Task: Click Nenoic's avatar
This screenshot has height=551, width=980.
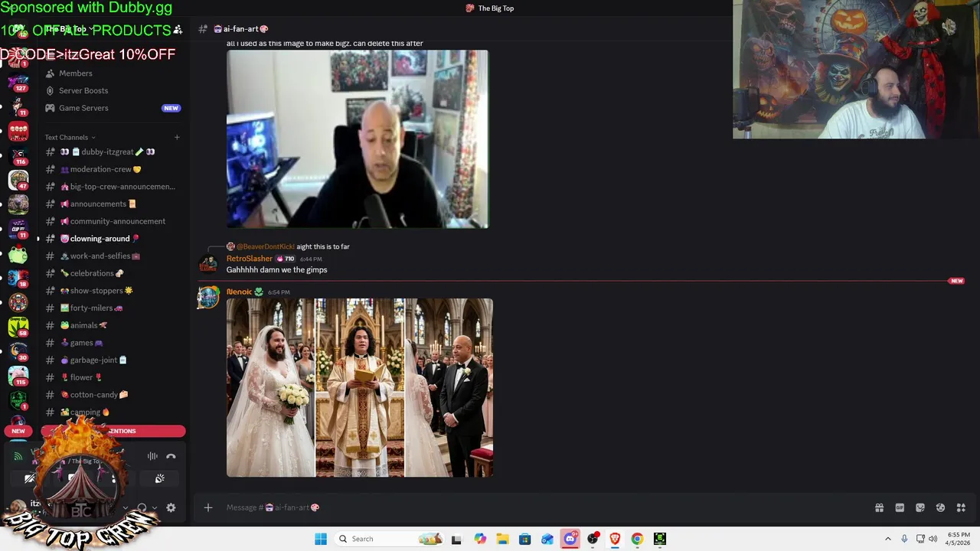Action: tap(208, 296)
